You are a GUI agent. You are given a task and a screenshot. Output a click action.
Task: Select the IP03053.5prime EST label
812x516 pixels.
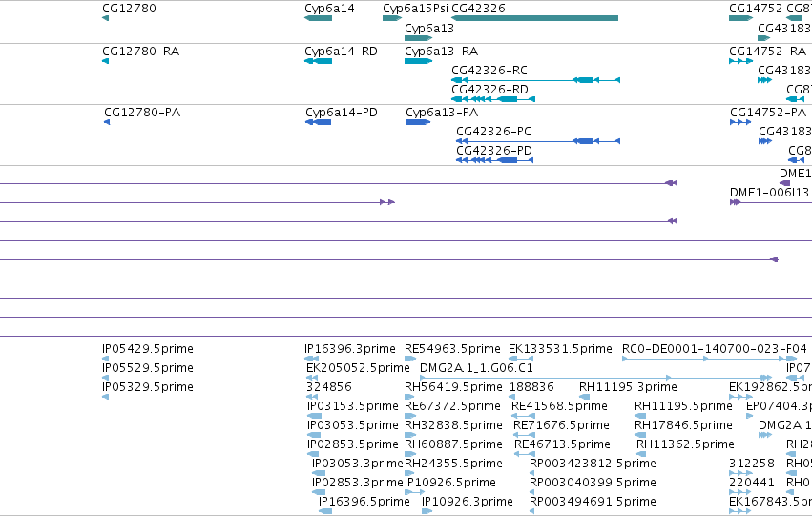[x=353, y=425]
